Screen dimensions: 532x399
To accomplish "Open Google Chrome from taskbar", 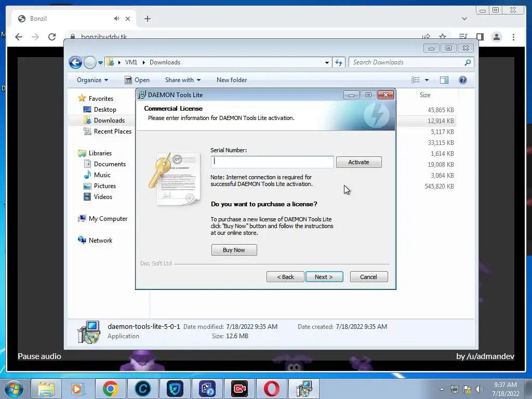I will point(110,389).
